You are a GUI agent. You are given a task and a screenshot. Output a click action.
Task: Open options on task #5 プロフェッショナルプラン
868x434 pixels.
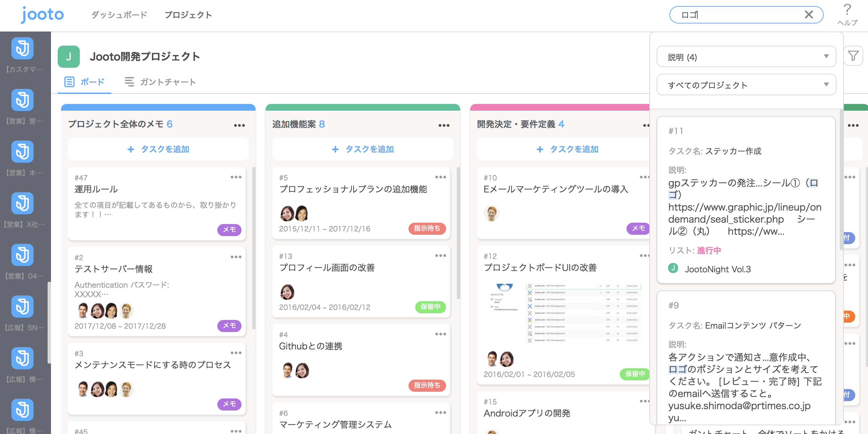[440, 177]
